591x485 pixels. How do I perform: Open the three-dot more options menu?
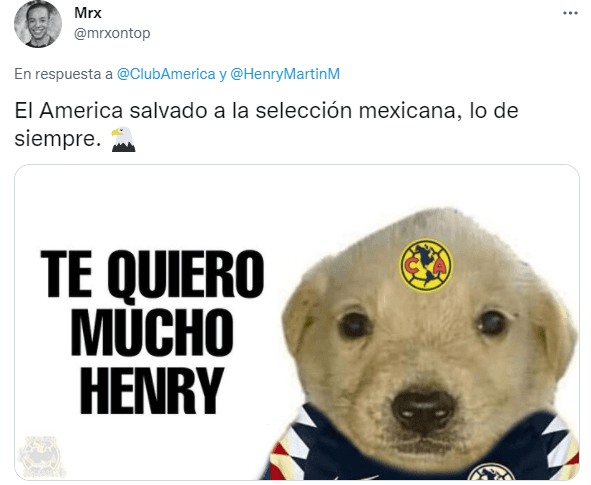click(x=570, y=13)
